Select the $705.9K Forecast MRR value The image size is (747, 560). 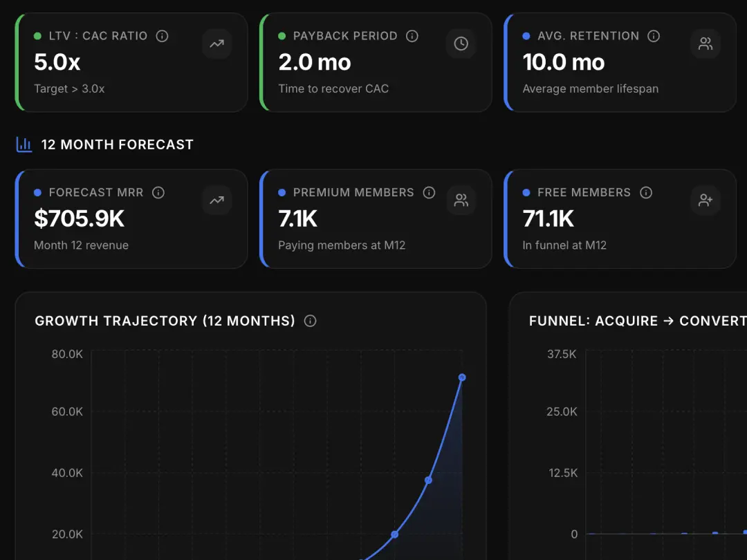coord(80,218)
